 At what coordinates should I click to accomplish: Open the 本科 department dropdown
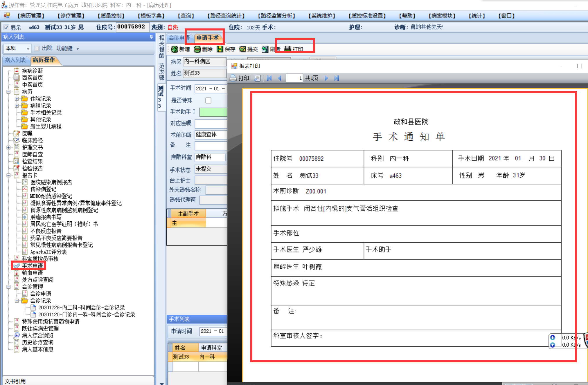28,49
